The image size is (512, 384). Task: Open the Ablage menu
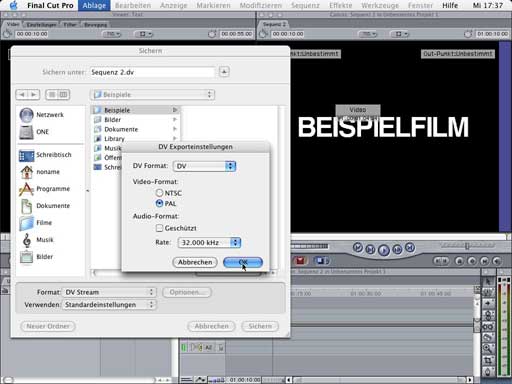[x=94, y=5]
